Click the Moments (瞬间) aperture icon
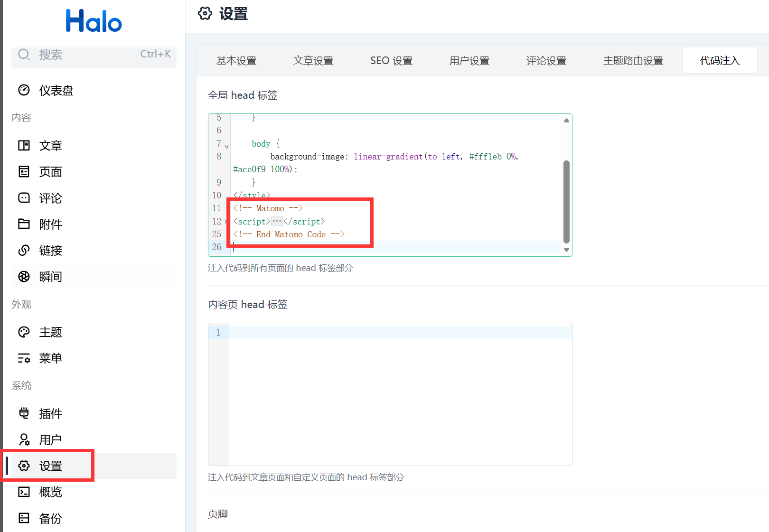 coord(24,276)
